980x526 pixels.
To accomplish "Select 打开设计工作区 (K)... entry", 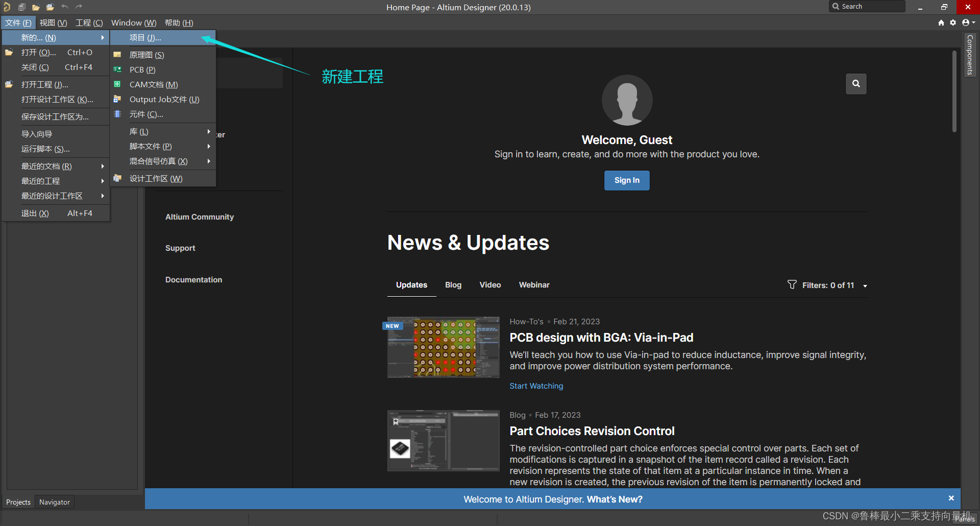I will pos(56,99).
